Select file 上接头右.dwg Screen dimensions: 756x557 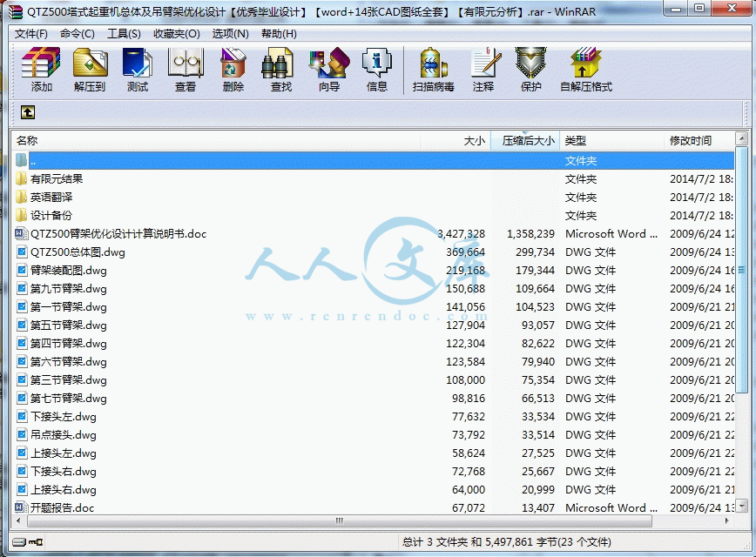64,490
